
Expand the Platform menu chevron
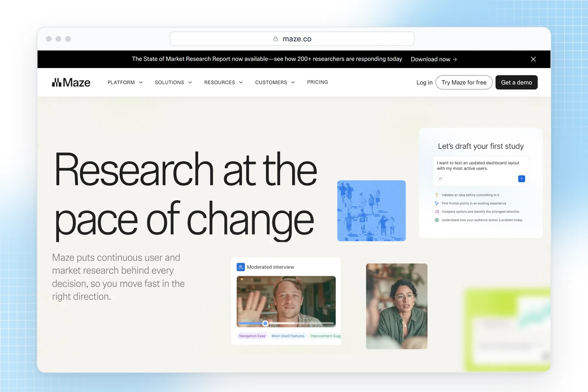click(141, 82)
